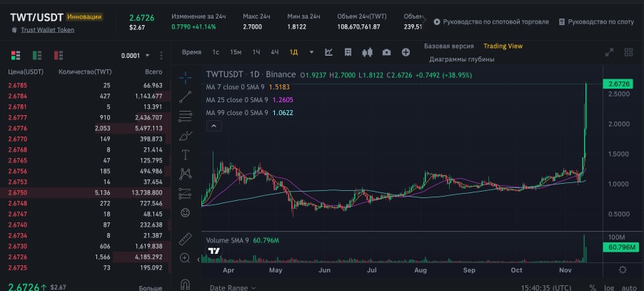Select the crosshair cursor tool
Viewport: 644px width, 291px height.
click(x=185, y=77)
